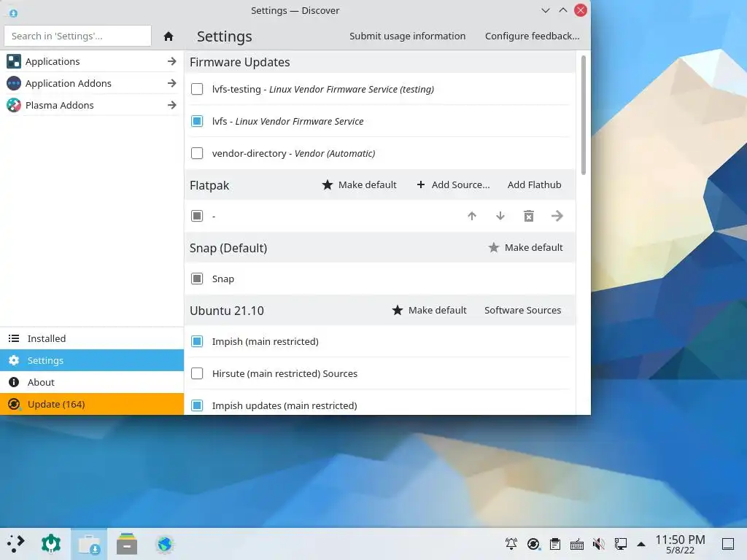The width and height of the screenshot is (747, 560).
Task: Open the About page
Action: (92, 382)
